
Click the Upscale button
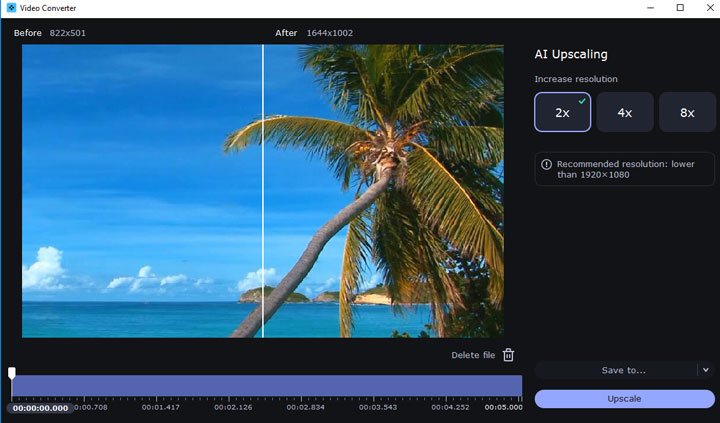click(624, 399)
